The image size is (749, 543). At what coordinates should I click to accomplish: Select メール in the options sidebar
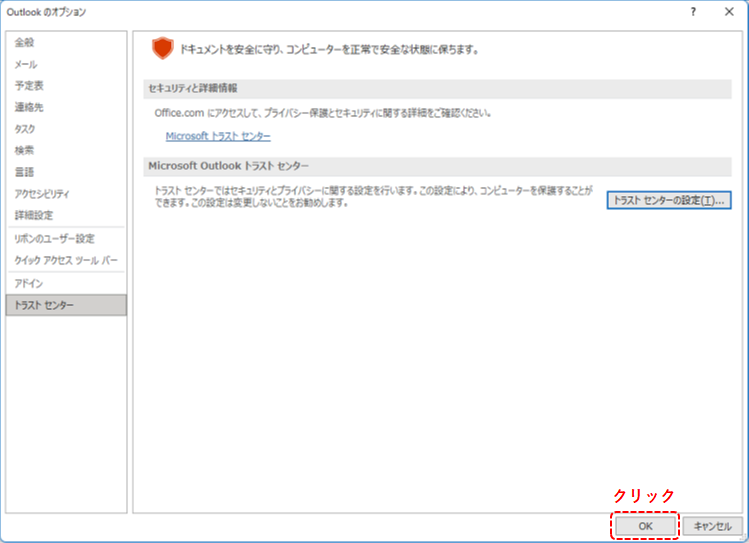pyautogui.click(x=66, y=64)
